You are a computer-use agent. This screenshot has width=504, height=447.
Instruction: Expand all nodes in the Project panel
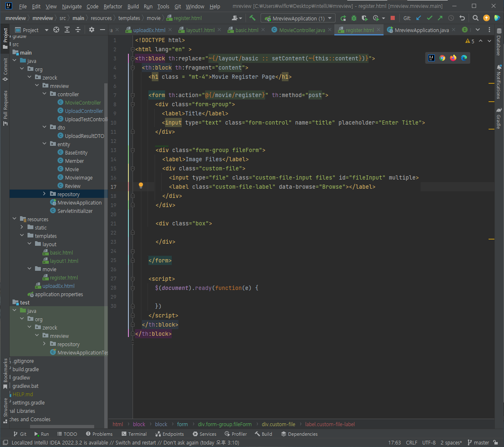(x=67, y=30)
